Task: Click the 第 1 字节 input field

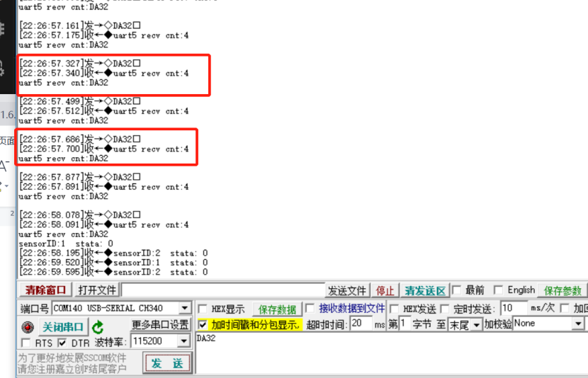Action: coord(404,323)
